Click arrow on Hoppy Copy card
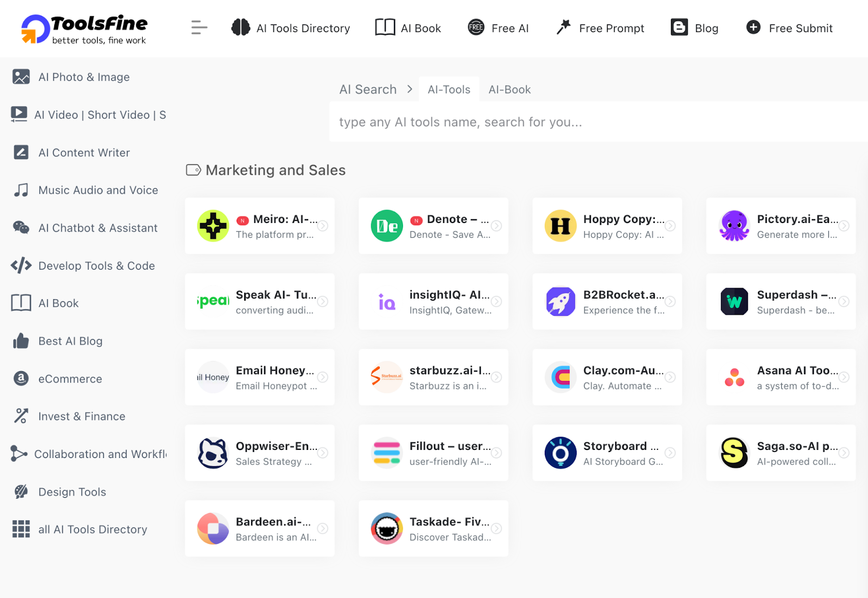This screenshot has height=598, width=868. tap(671, 226)
